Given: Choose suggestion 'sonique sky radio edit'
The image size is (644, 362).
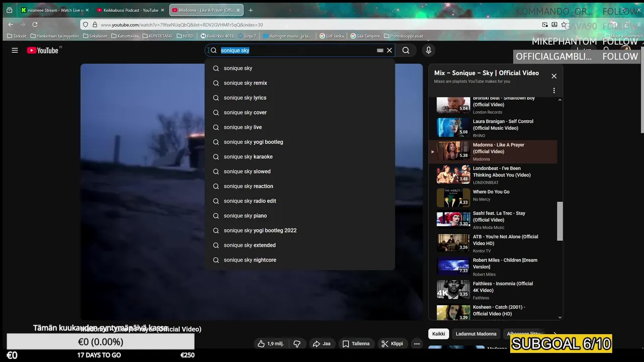Looking at the screenshot, I should tap(300, 201).
